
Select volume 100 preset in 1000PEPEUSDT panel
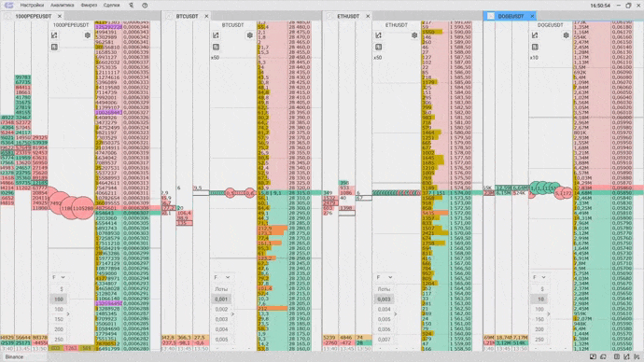coord(59,299)
